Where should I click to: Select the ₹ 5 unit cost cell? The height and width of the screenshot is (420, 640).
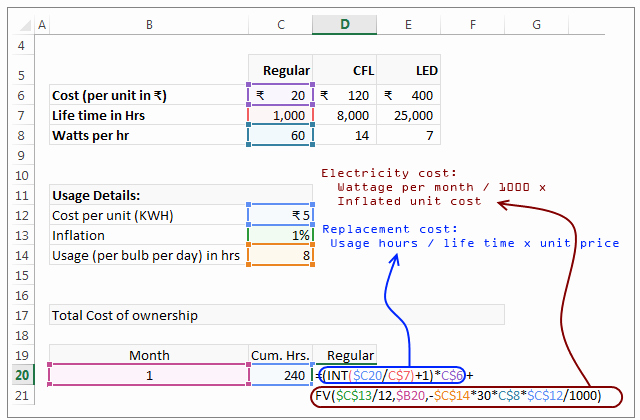(280, 215)
